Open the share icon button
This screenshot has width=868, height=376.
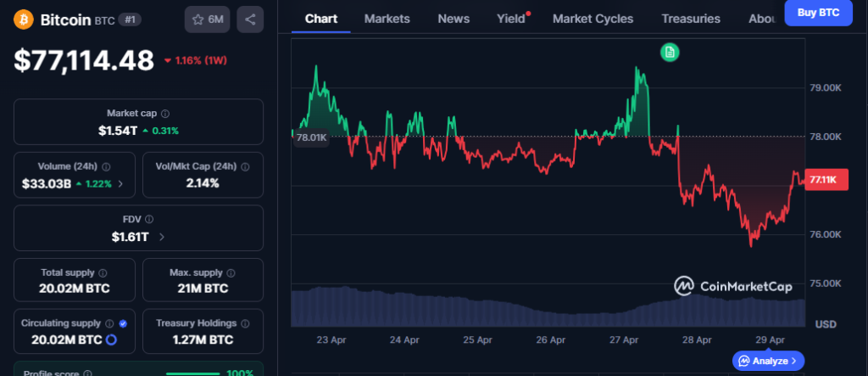250,19
